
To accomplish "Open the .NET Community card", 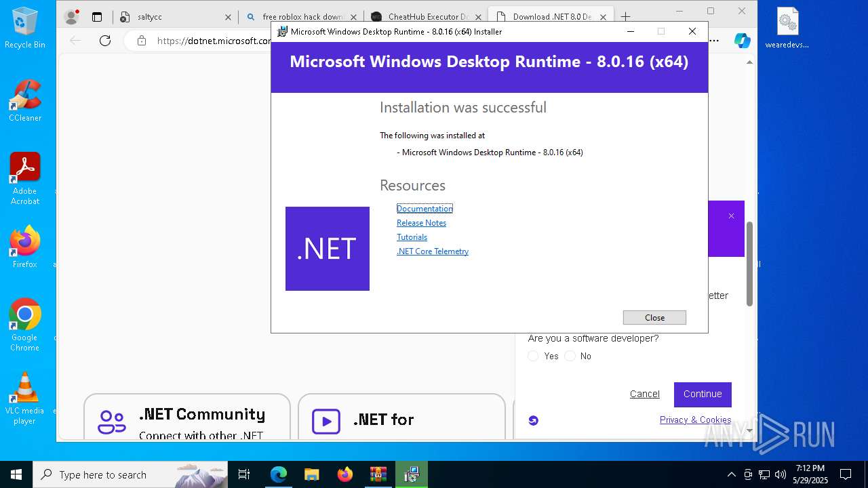I will tap(187, 417).
